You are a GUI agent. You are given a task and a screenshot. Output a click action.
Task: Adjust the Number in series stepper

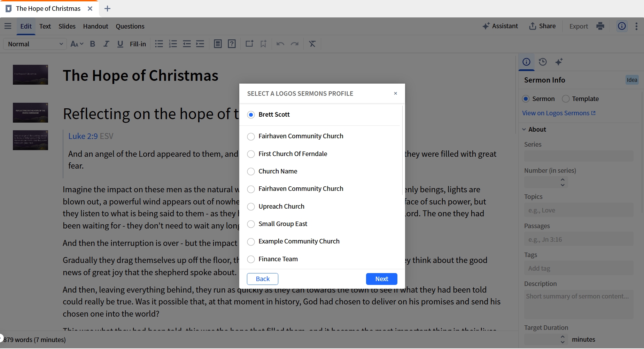click(x=562, y=182)
